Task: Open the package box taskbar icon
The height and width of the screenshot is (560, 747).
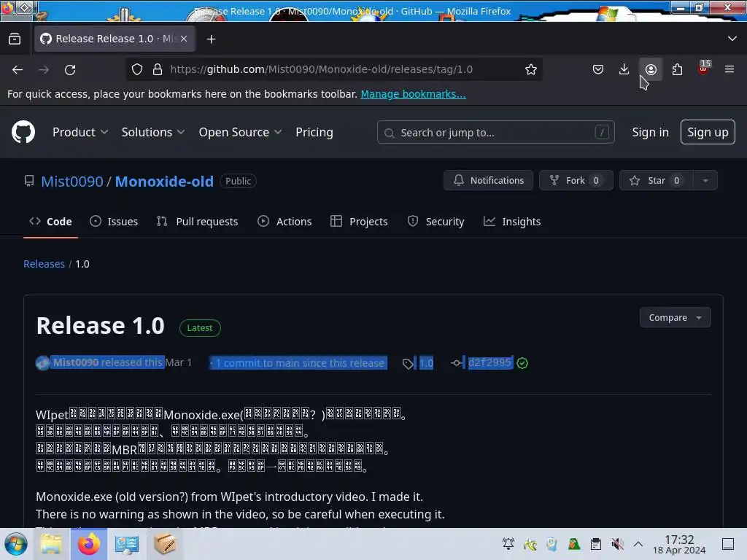Action: pyautogui.click(x=165, y=544)
